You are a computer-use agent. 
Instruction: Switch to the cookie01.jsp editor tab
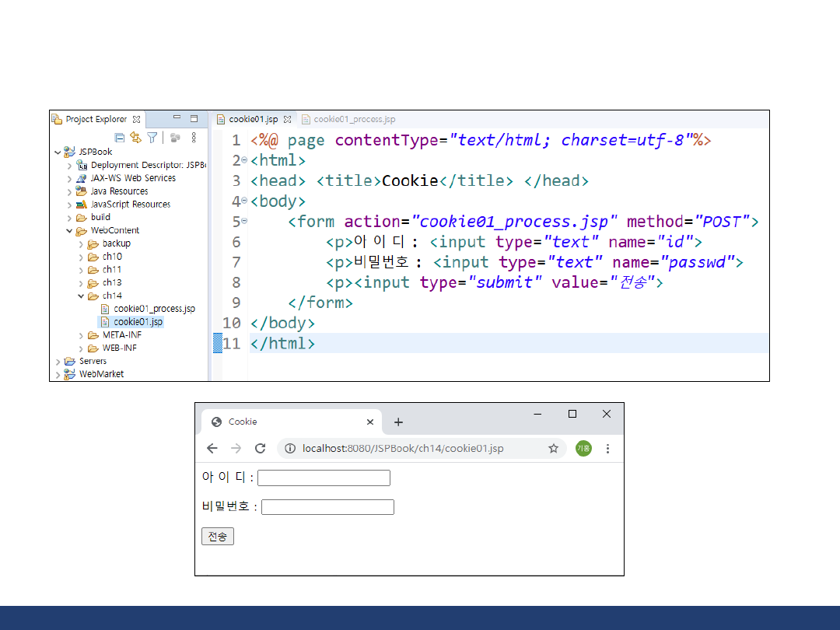point(253,120)
